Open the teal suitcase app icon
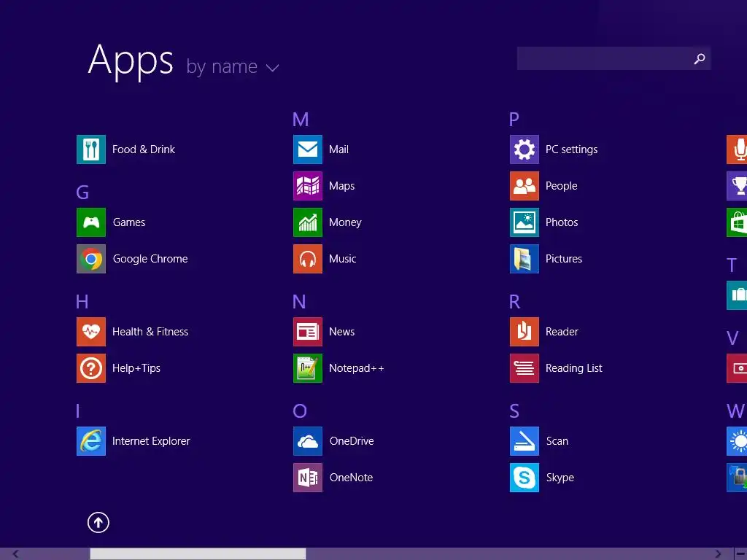Image resolution: width=747 pixels, height=560 pixels. coord(737,295)
